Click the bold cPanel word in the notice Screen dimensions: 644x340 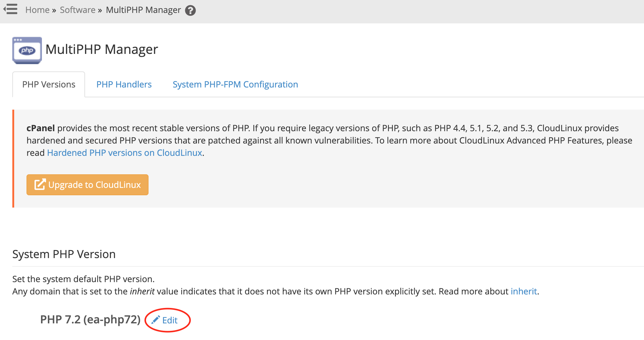[41, 128]
